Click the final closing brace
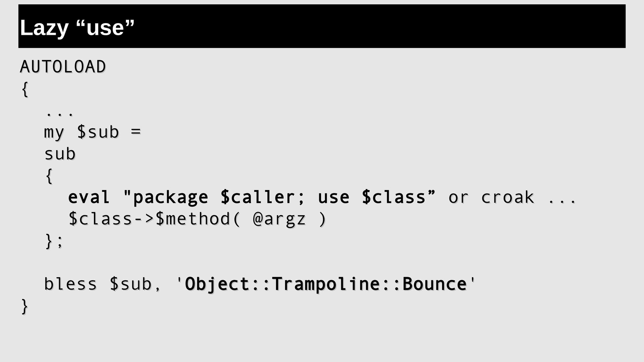 pyautogui.click(x=25, y=306)
